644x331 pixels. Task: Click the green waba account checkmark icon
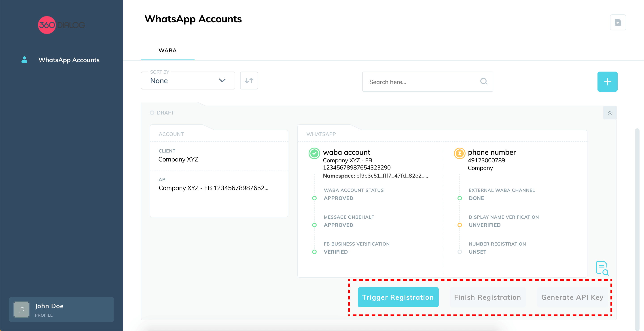pyautogui.click(x=314, y=153)
